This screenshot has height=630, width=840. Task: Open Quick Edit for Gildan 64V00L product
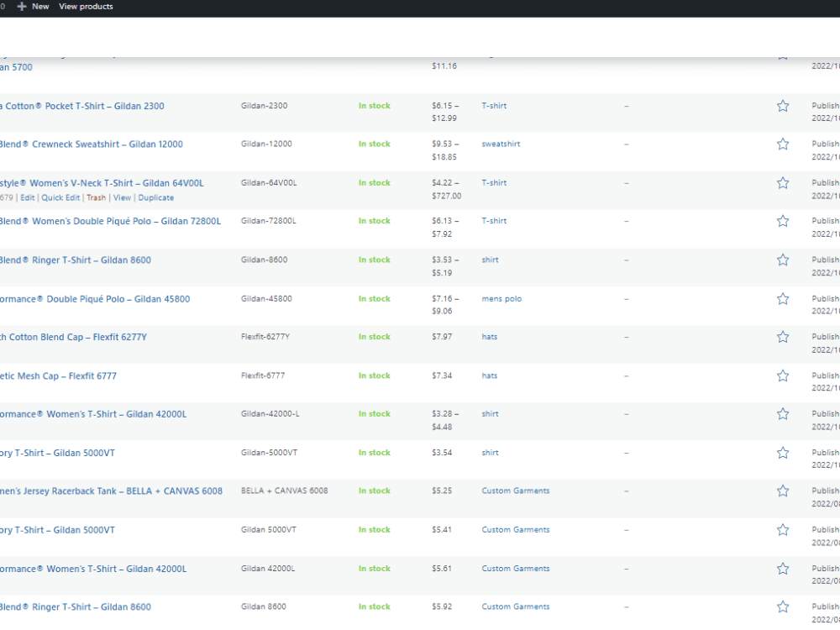tap(60, 197)
